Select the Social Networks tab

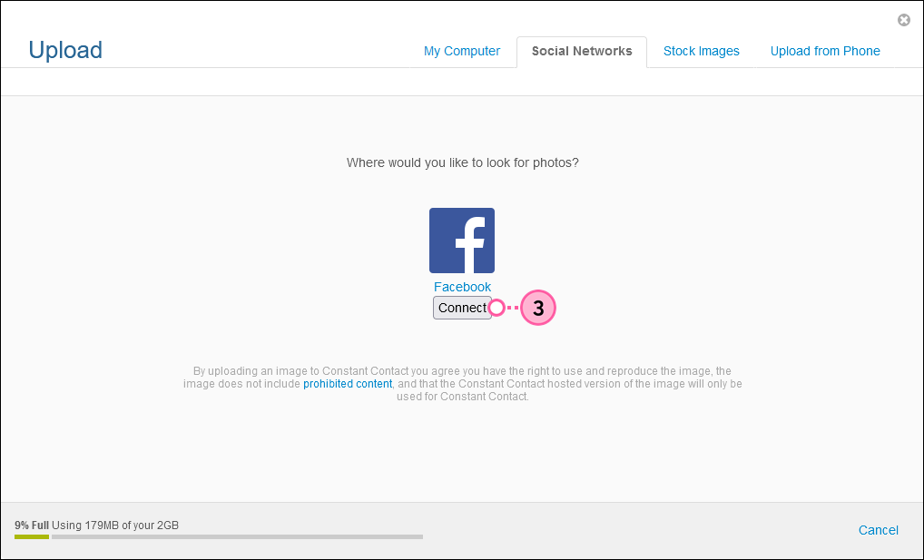(x=582, y=52)
